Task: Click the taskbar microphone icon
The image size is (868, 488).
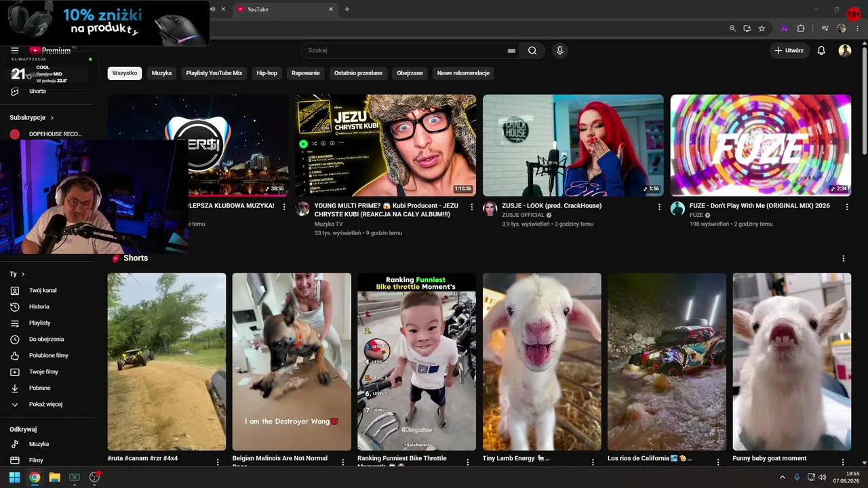Action: coord(797,477)
